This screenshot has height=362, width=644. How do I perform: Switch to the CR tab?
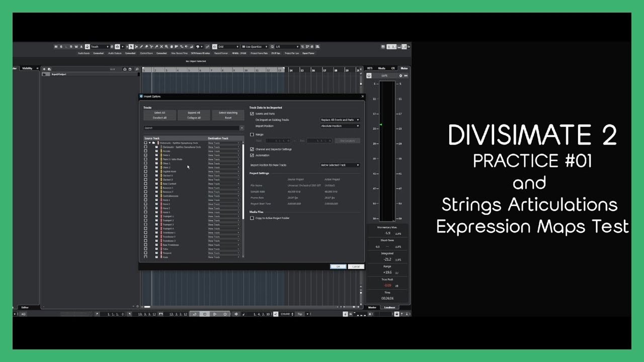(393, 68)
